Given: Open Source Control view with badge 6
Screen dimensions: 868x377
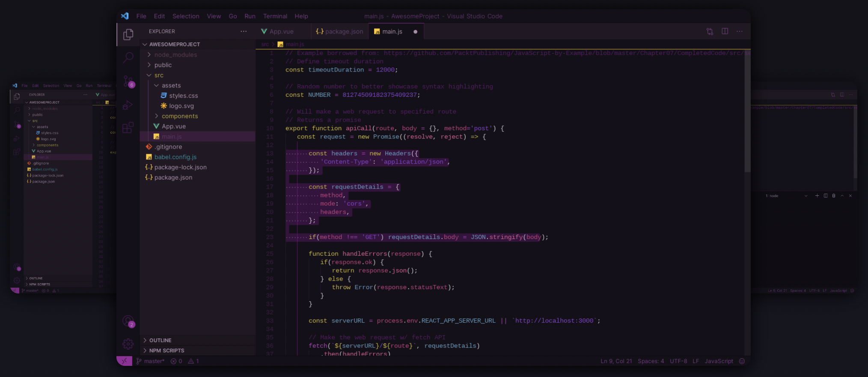Looking at the screenshot, I should [x=129, y=81].
